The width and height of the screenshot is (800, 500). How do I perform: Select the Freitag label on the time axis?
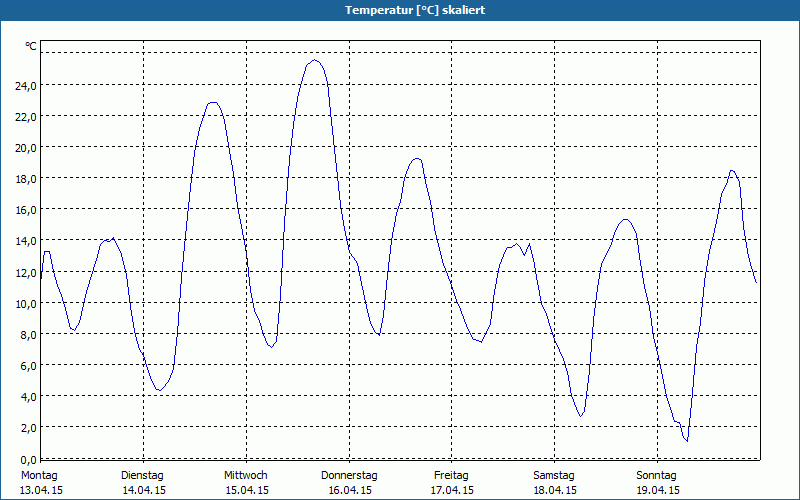tap(451, 475)
